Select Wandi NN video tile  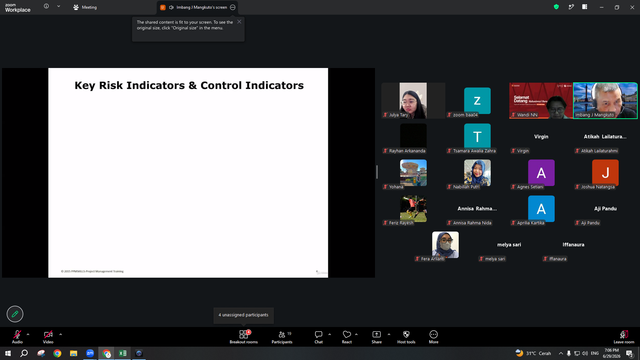(x=541, y=100)
